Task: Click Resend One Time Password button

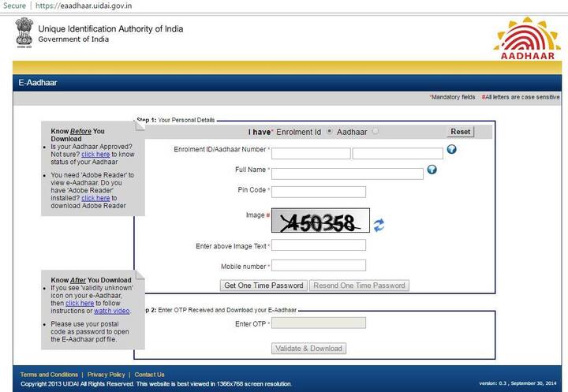Action: (x=360, y=286)
